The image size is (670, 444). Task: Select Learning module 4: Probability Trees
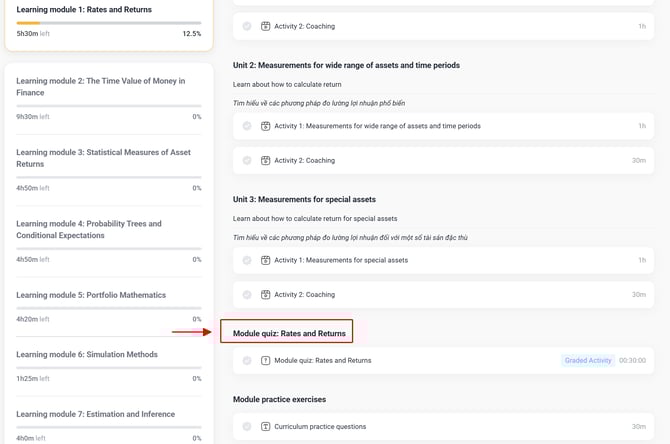pos(89,229)
